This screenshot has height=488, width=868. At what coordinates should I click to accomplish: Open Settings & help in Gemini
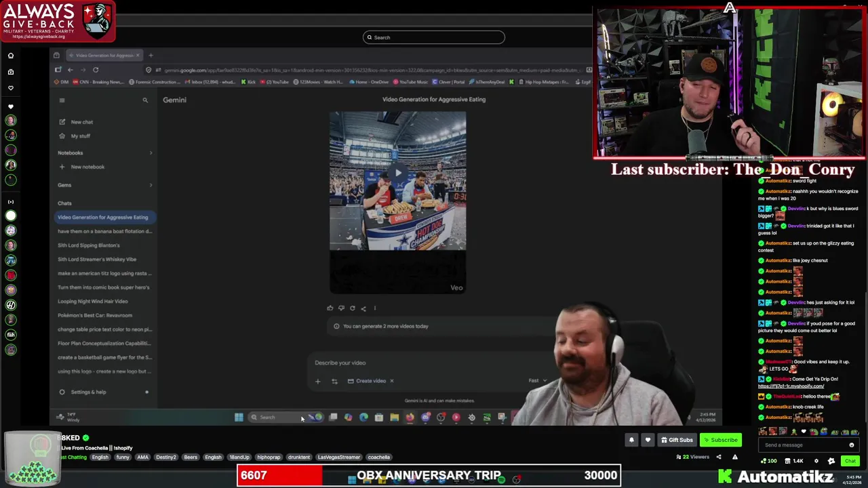pos(83,392)
